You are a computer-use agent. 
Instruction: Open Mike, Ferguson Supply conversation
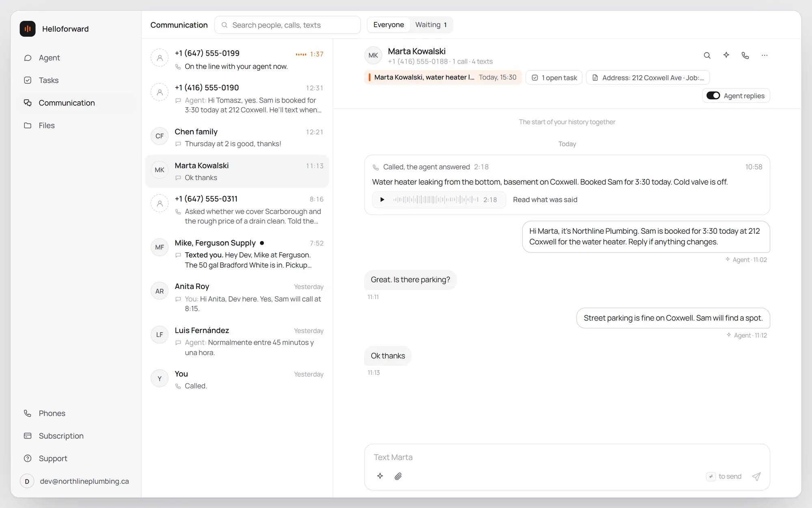(x=237, y=254)
